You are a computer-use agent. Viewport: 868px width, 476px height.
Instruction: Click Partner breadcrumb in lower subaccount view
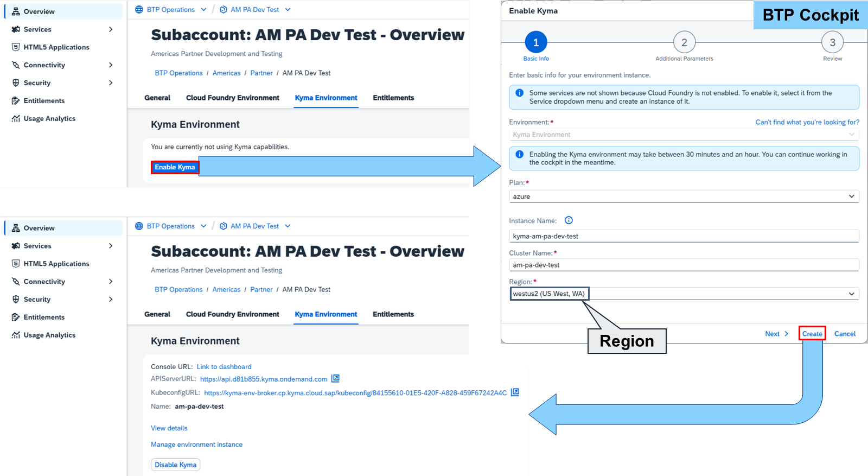261,290
